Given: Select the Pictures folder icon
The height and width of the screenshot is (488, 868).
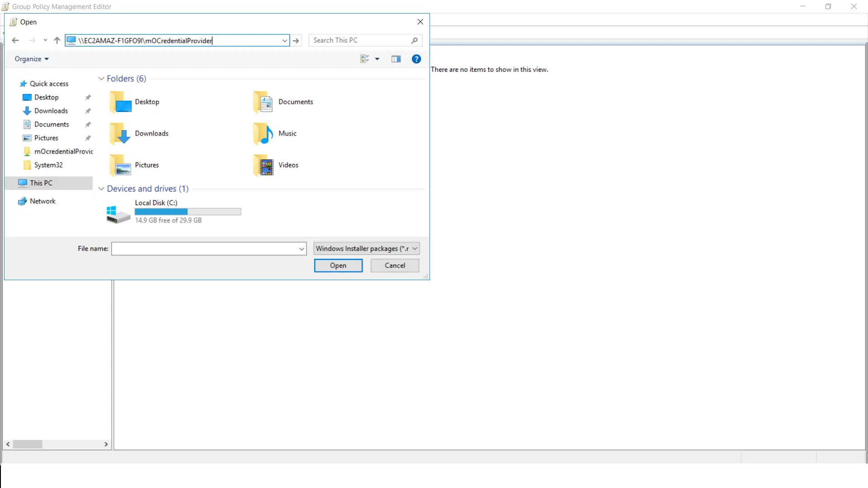Looking at the screenshot, I should point(120,165).
